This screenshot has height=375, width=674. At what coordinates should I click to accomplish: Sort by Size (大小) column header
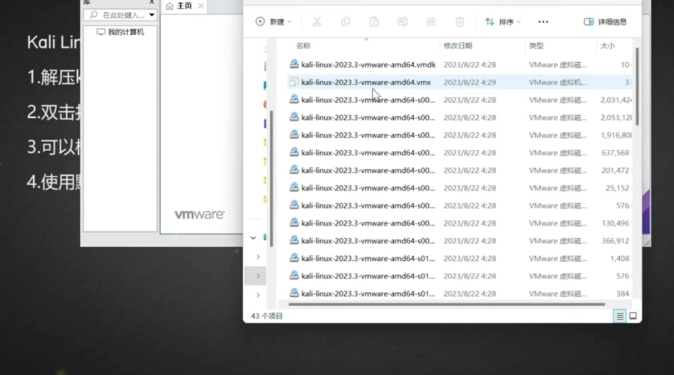607,46
